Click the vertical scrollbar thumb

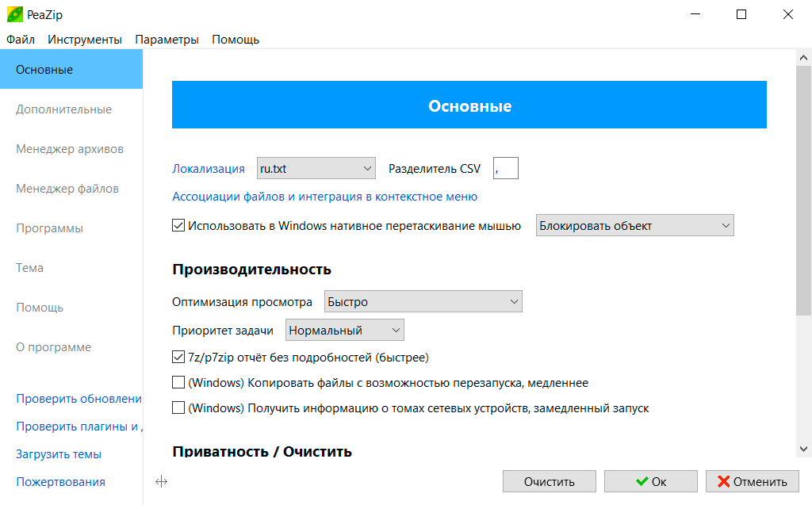pos(803,190)
